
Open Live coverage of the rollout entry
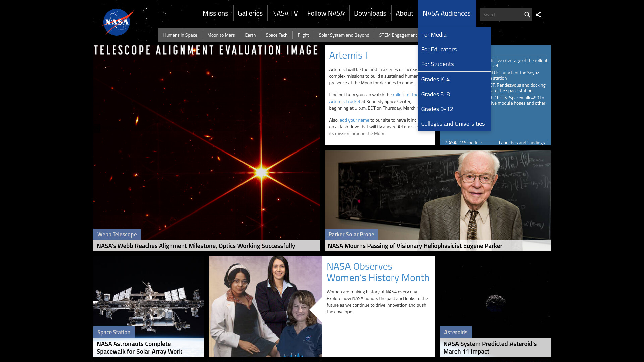(519, 63)
